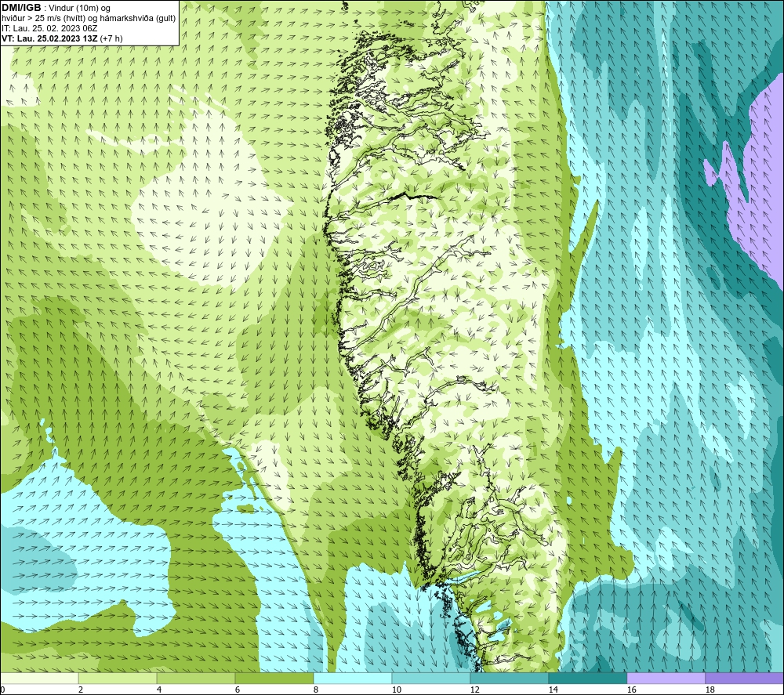Screen dimensions: 784x695
Task: Click the '12' scale label
Action: [x=475, y=690]
